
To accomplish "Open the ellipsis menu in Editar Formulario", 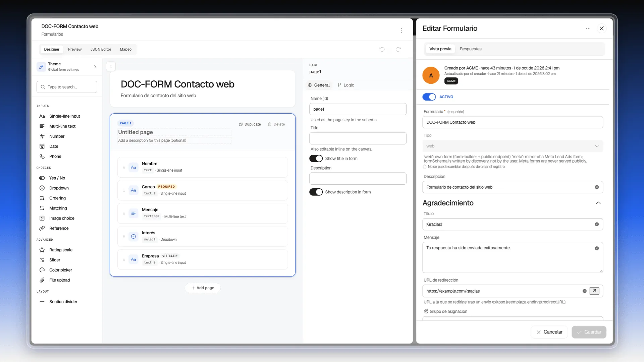I will [588, 28].
